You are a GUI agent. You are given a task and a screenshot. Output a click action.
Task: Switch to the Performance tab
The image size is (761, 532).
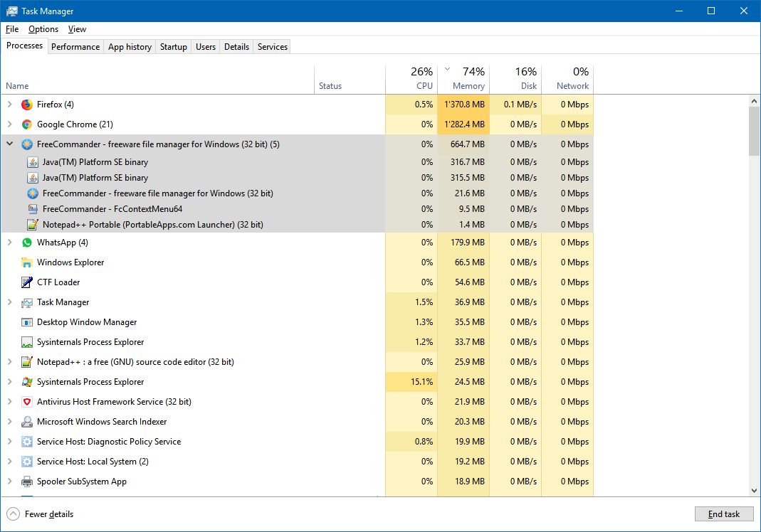click(x=75, y=46)
